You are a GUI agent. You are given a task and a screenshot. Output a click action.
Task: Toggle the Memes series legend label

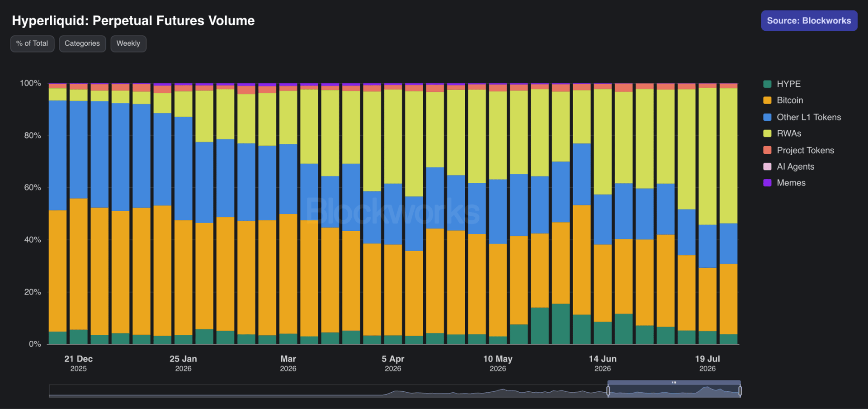coord(791,182)
